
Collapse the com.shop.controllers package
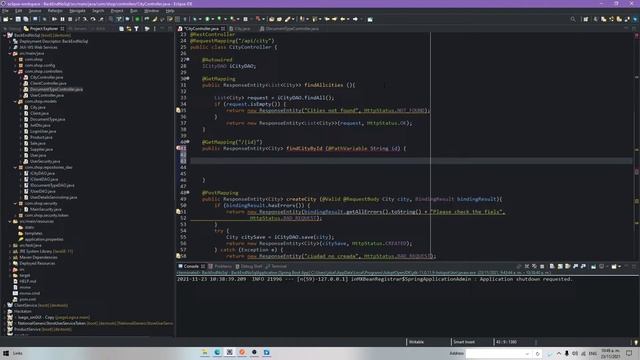click(x=16, y=71)
